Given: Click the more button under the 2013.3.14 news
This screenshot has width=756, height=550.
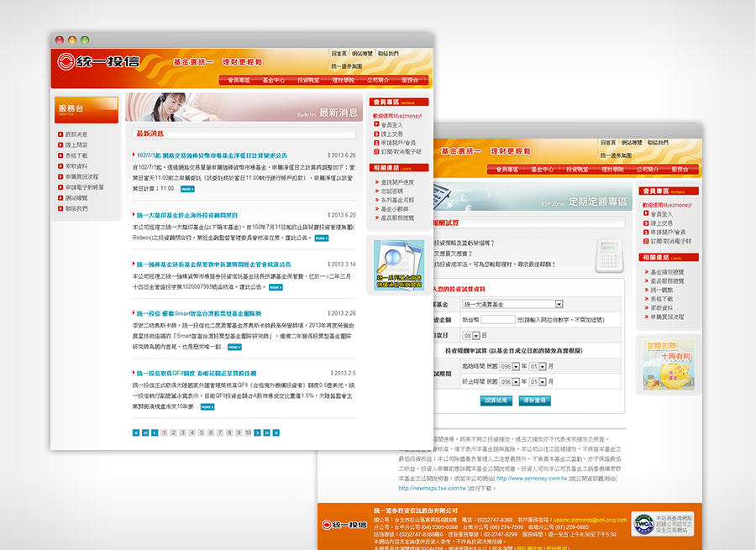Looking at the screenshot, I should click(276, 287).
